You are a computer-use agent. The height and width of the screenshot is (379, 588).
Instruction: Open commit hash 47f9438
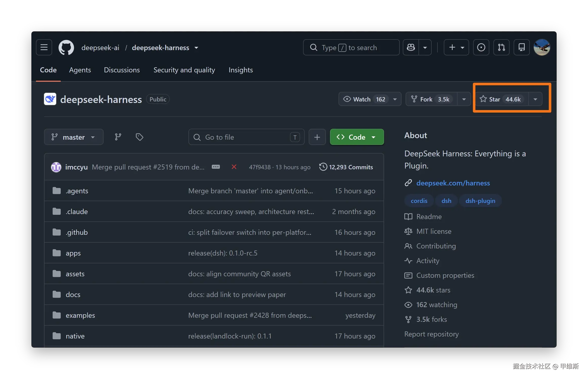click(x=260, y=167)
